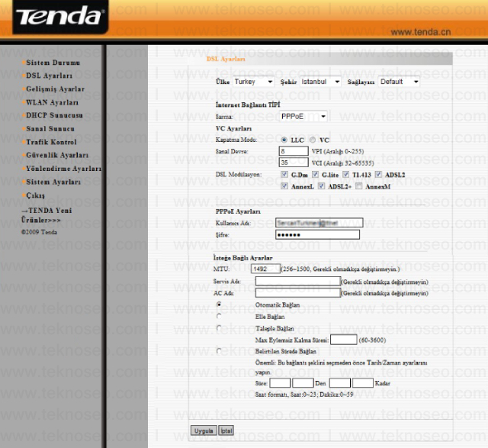This screenshot has height=448, width=488.
Task: Open Güvenlik Ayarları menu entry
Action: point(57,155)
